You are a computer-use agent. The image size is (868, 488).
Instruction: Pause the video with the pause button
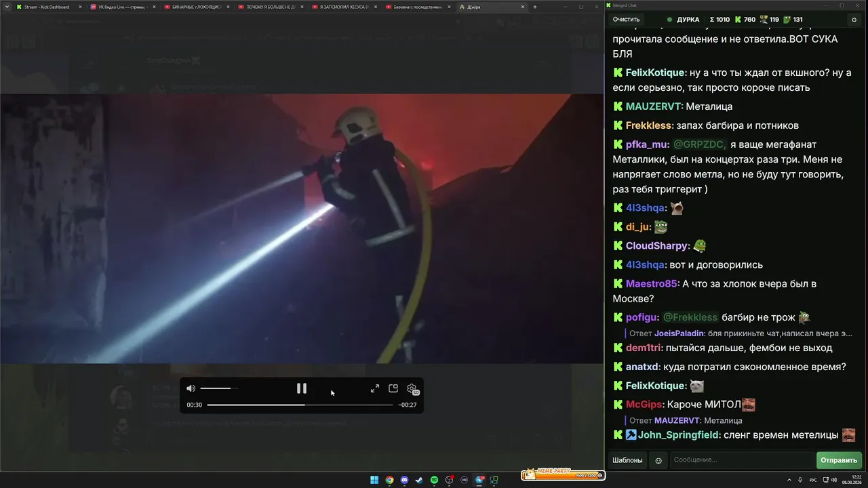coord(302,388)
